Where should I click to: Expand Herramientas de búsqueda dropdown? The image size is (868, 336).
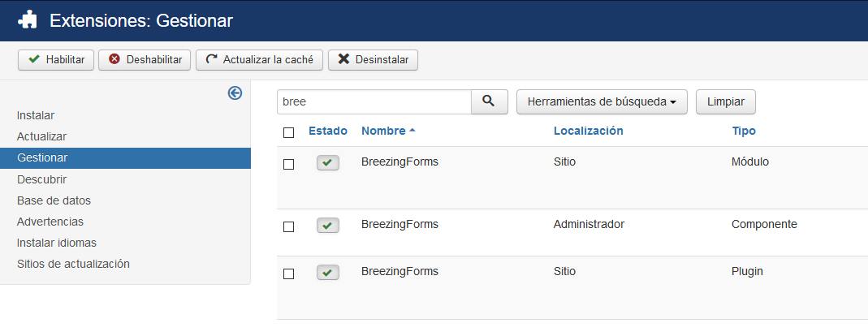pyautogui.click(x=602, y=101)
